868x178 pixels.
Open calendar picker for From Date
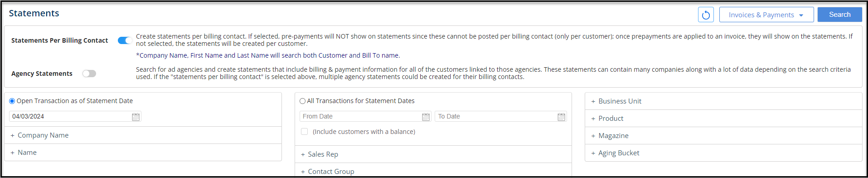pyautogui.click(x=426, y=117)
